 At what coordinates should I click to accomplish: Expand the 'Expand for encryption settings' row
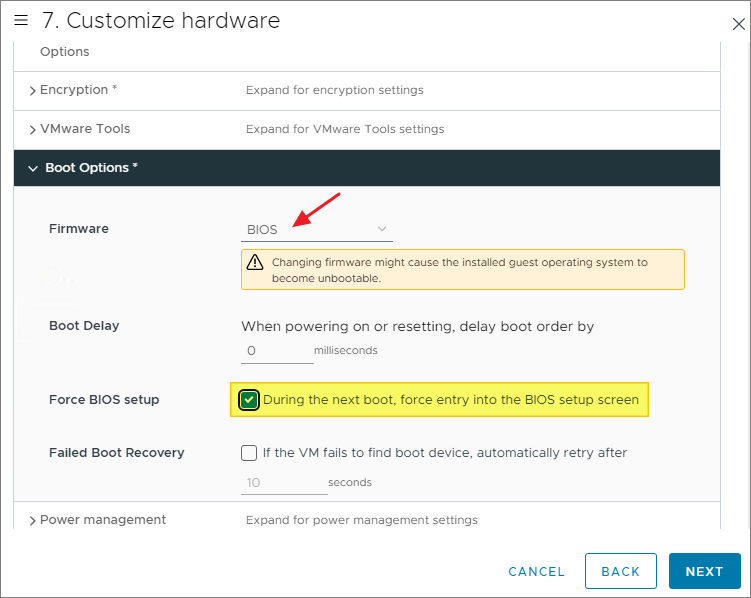coord(334,90)
